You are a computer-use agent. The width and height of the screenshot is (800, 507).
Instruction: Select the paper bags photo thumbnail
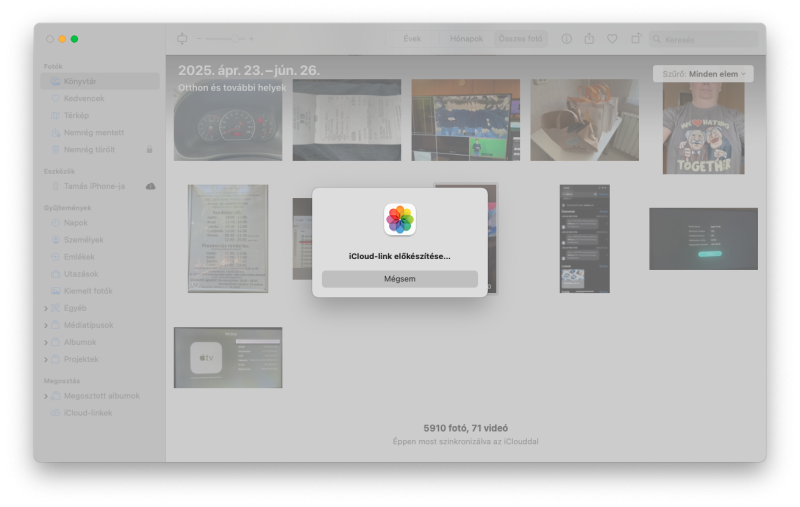pos(585,120)
